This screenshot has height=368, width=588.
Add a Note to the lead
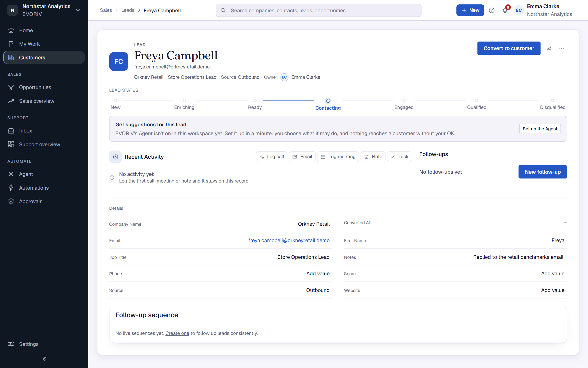[373, 157]
